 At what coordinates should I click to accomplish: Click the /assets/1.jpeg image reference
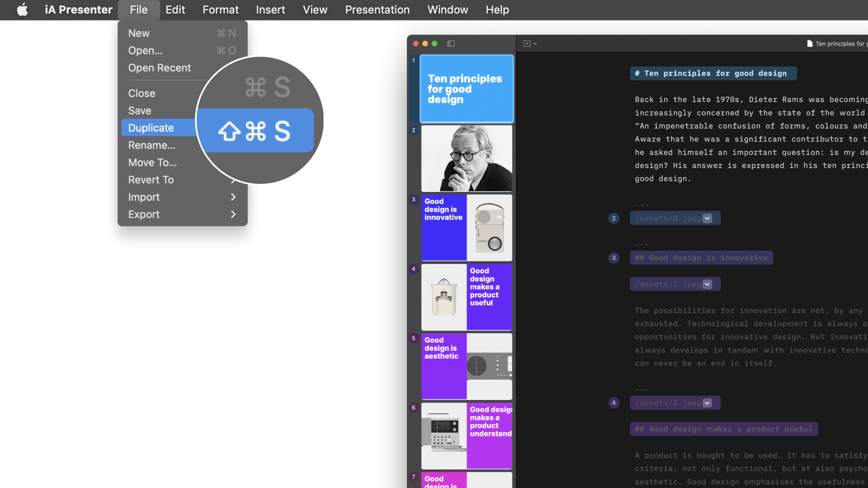pyautogui.click(x=668, y=284)
